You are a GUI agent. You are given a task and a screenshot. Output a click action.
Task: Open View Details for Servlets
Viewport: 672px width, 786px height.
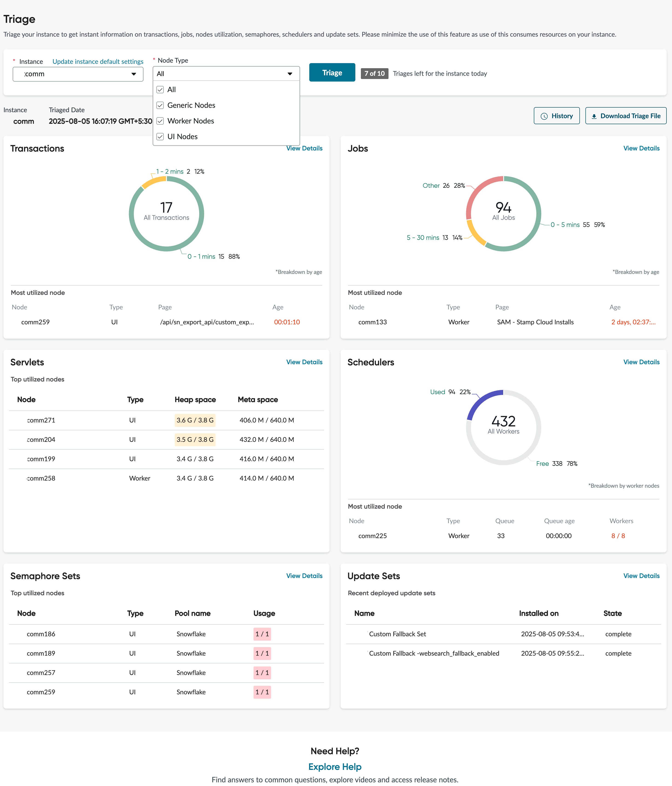pos(304,362)
